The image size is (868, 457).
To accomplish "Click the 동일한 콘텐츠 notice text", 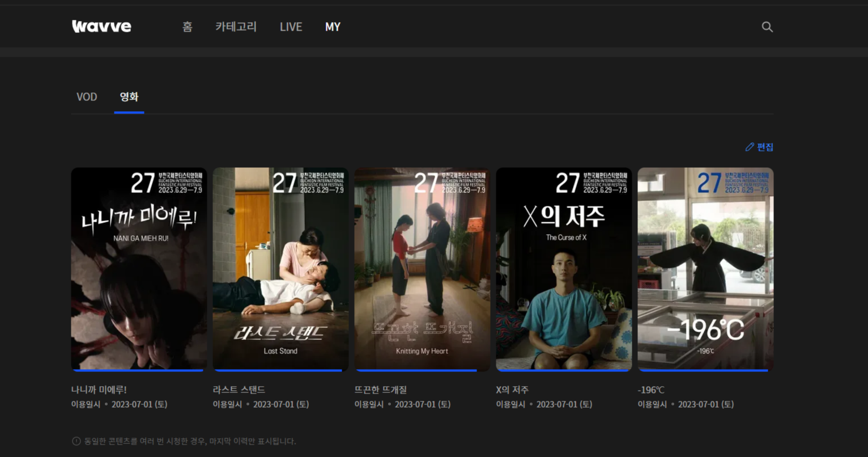I will [190, 441].
